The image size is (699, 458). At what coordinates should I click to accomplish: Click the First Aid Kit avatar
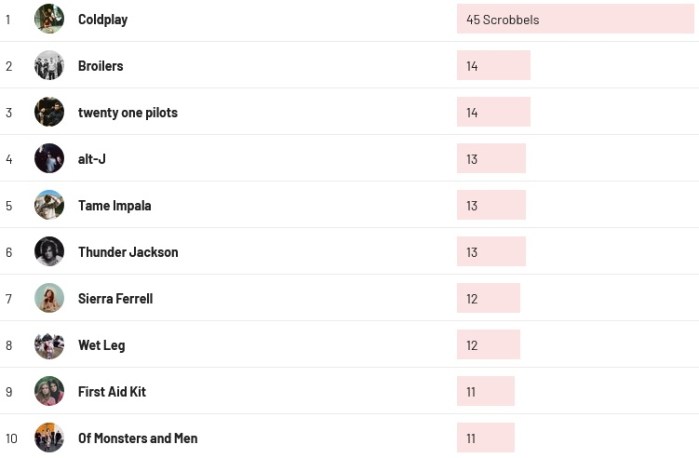click(49, 391)
